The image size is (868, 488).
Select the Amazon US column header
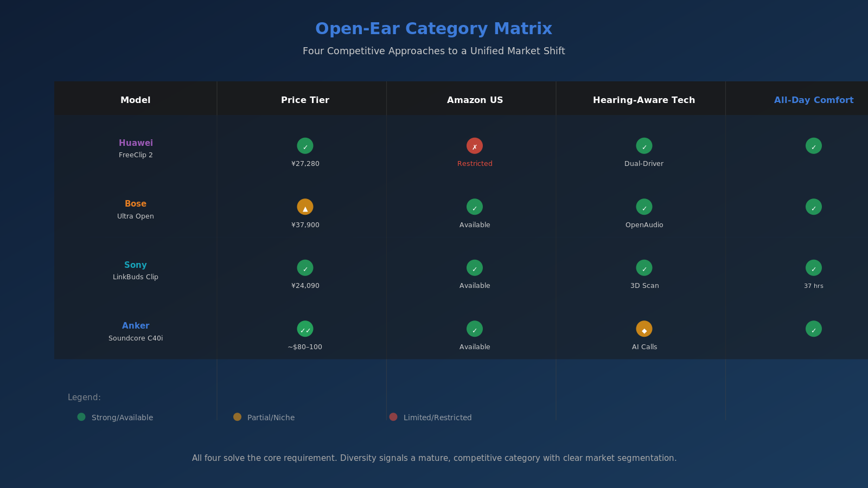click(475, 100)
